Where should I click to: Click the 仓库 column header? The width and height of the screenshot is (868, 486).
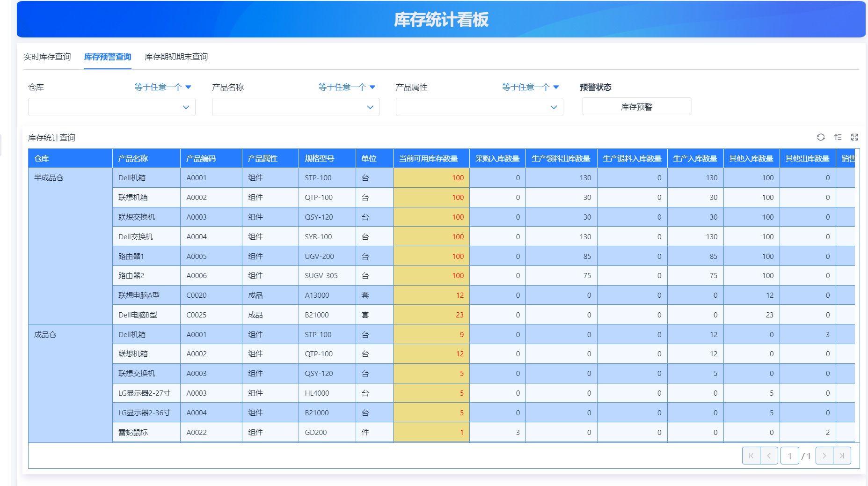70,158
